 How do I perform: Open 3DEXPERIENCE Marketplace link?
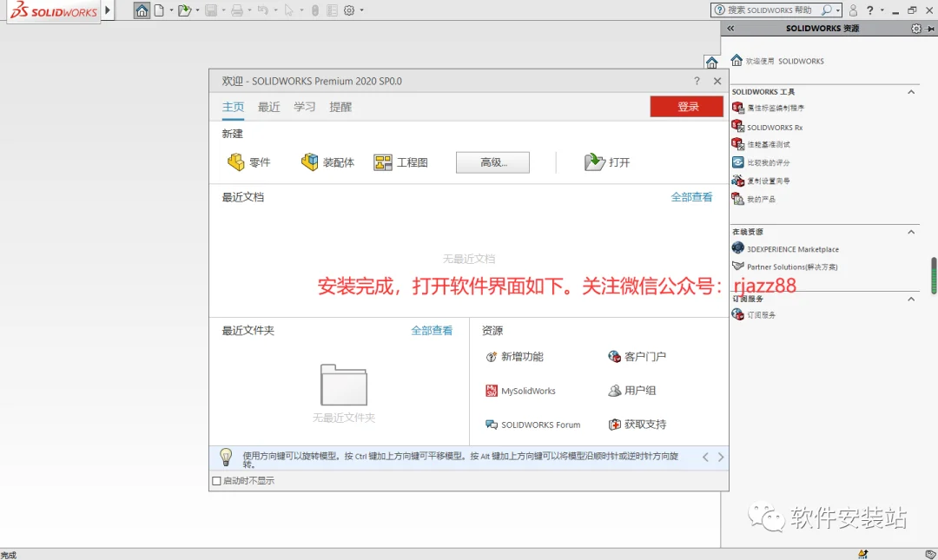pos(785,249)
